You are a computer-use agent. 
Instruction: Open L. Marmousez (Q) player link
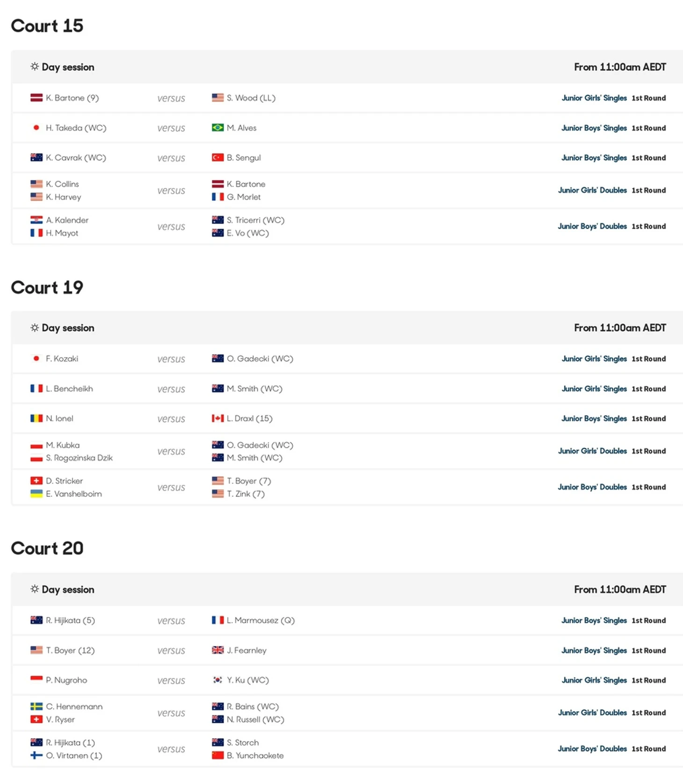261,620
